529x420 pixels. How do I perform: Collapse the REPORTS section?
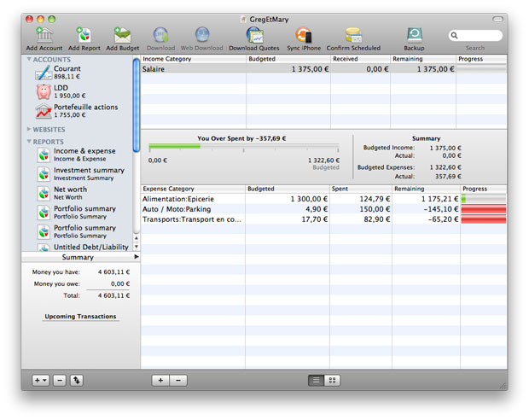[x=29, y=142]
